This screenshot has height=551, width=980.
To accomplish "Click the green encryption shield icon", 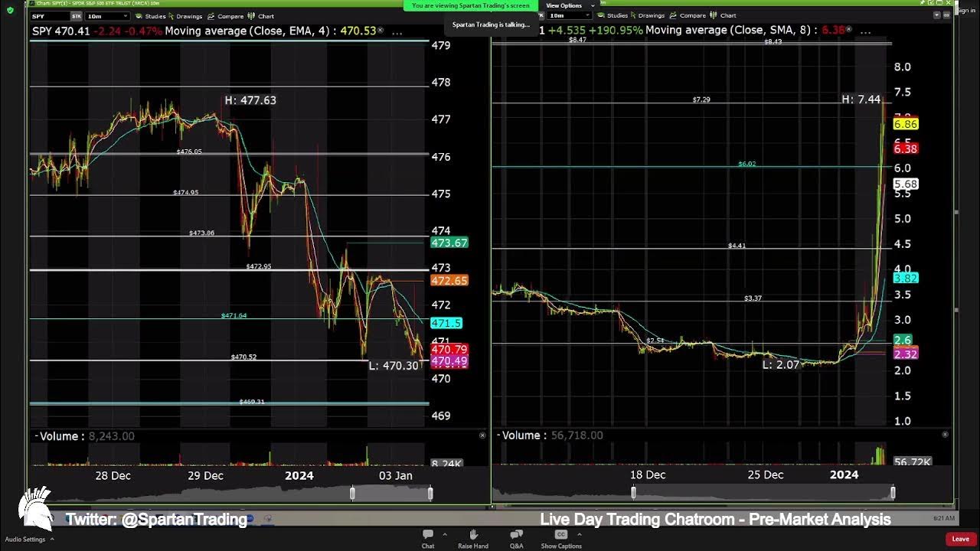I will [10, 10].
